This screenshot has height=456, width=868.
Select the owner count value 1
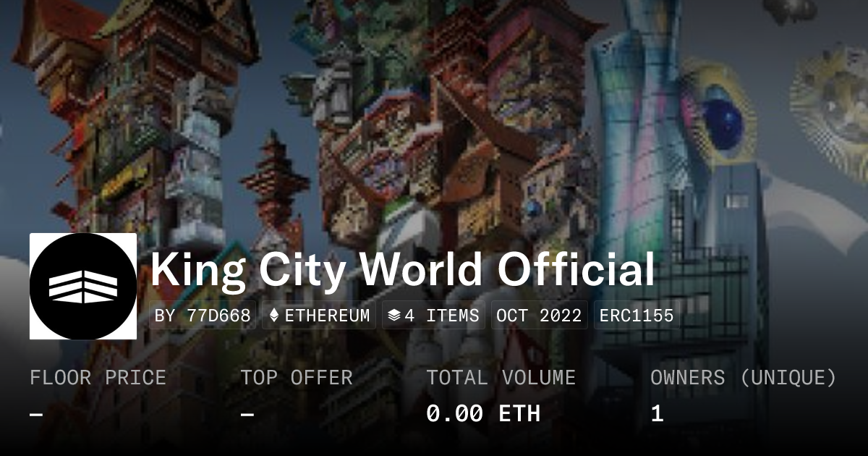657,413
